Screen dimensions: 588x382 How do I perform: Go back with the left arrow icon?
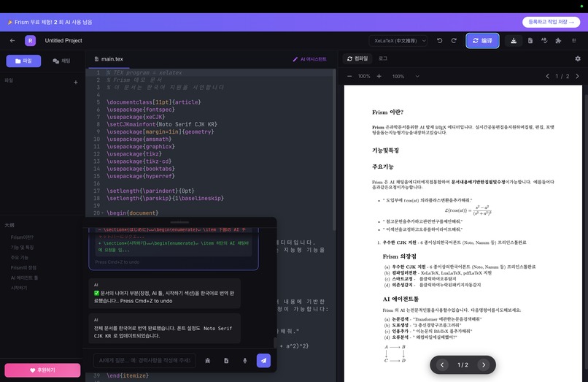[12, 41]
